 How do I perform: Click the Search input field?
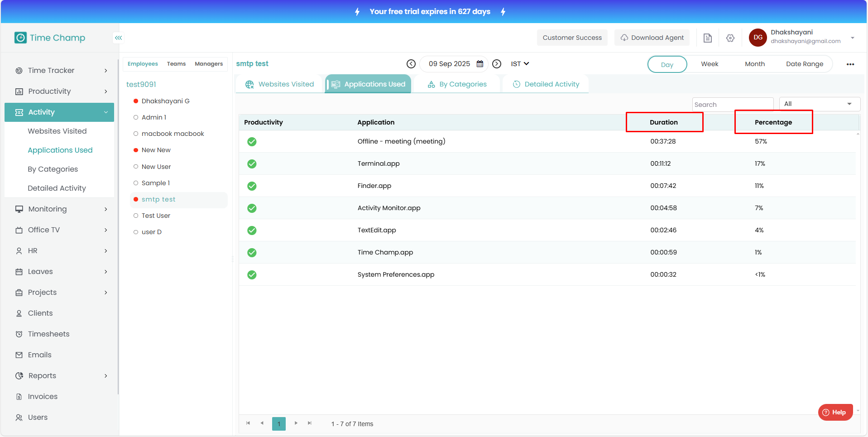point(732,105)
